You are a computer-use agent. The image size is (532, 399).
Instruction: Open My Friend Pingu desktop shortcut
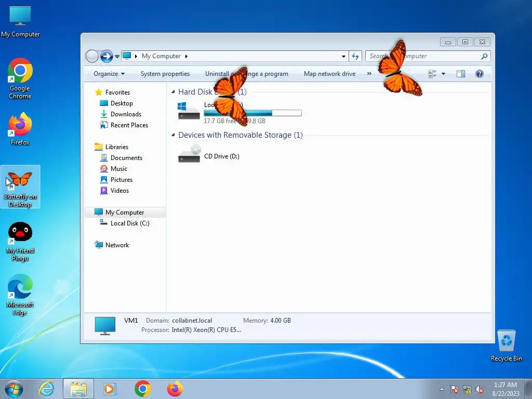pos(20,242)
